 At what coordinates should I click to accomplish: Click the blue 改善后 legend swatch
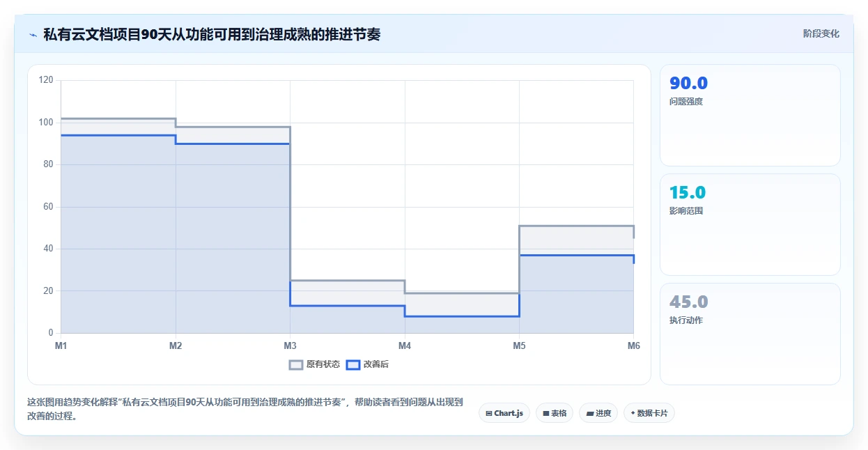pos(353,364)
